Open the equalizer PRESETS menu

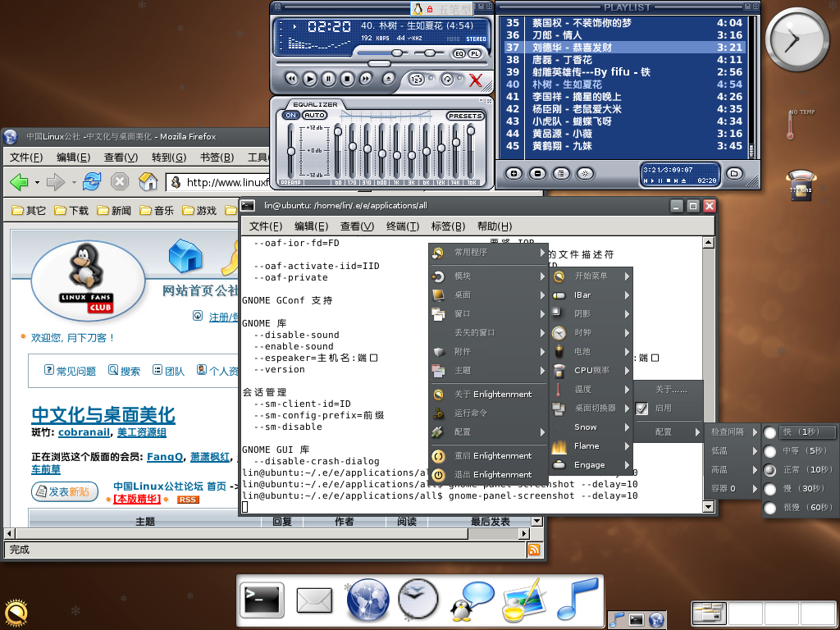click(x=465, y=116)
